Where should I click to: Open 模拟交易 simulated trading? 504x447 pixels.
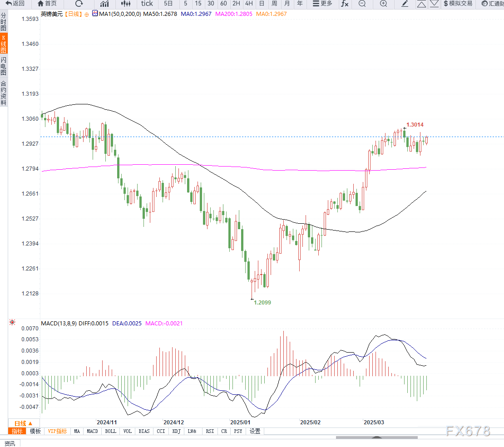tap(458, 4)
